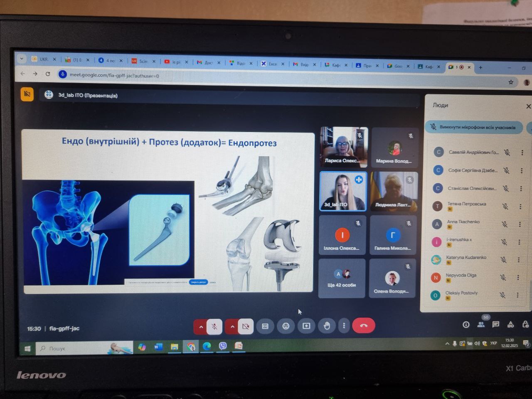Open microphone audio settings arrow
Viewport: 532px width, 399px height.
click(x=201, y=327)
